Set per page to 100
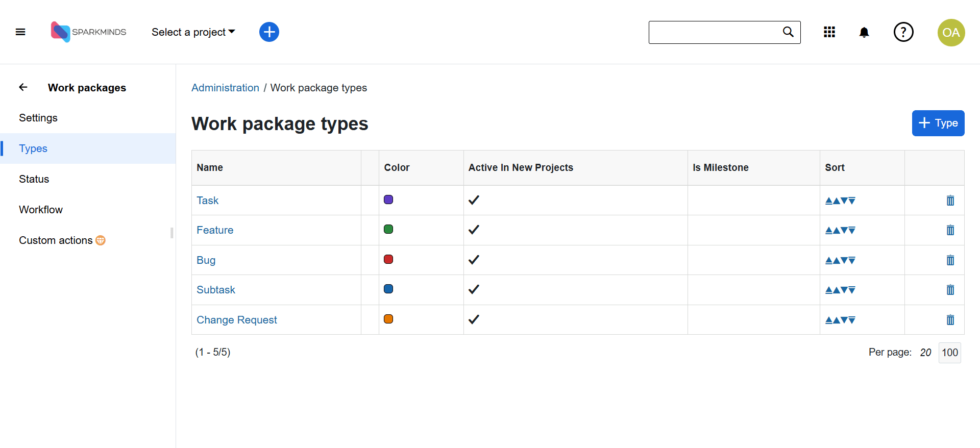980x448 pixels. (949, 353)
